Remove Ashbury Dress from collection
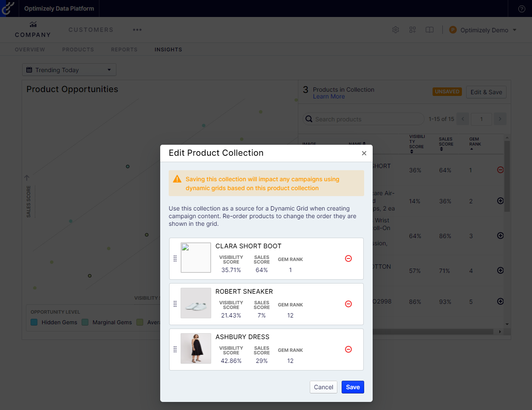 [x=348, y=349]
